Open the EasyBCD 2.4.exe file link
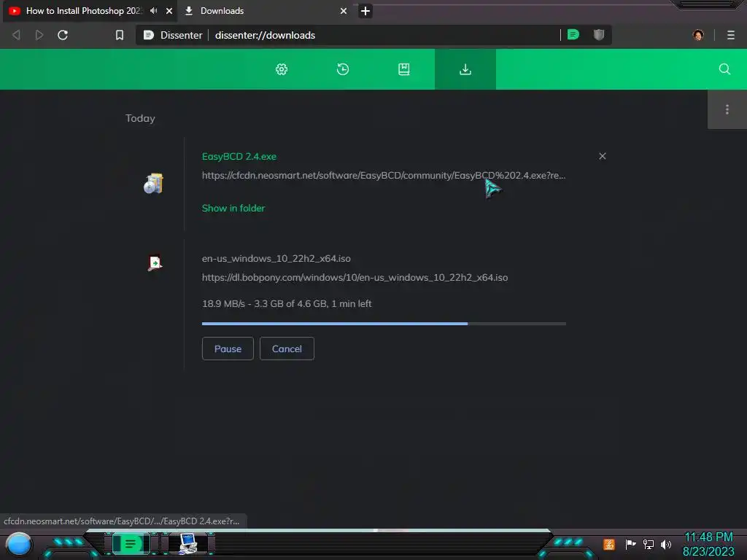 point(239,156)
